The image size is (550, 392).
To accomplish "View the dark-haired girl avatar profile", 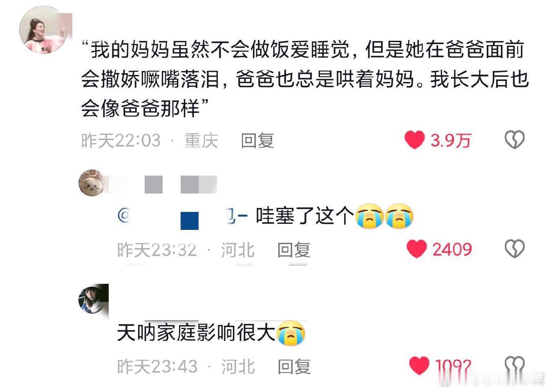I will [x=94, y=299].
